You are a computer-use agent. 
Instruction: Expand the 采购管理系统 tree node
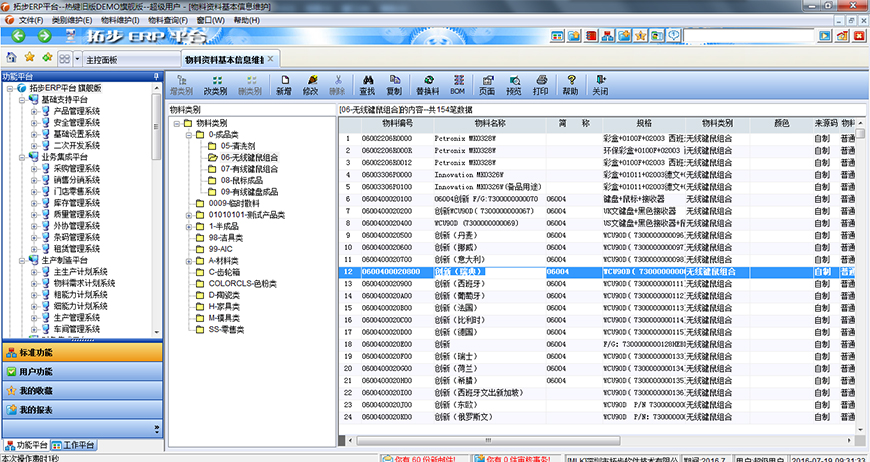(33, 169)
